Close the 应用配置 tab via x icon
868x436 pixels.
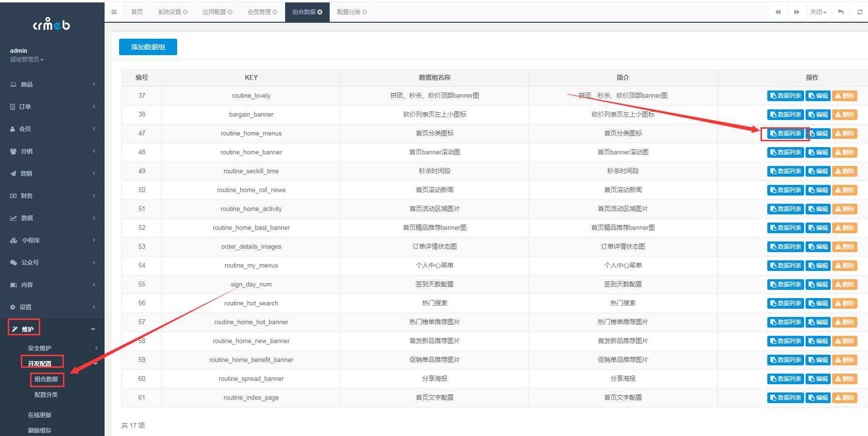point(230,12)
